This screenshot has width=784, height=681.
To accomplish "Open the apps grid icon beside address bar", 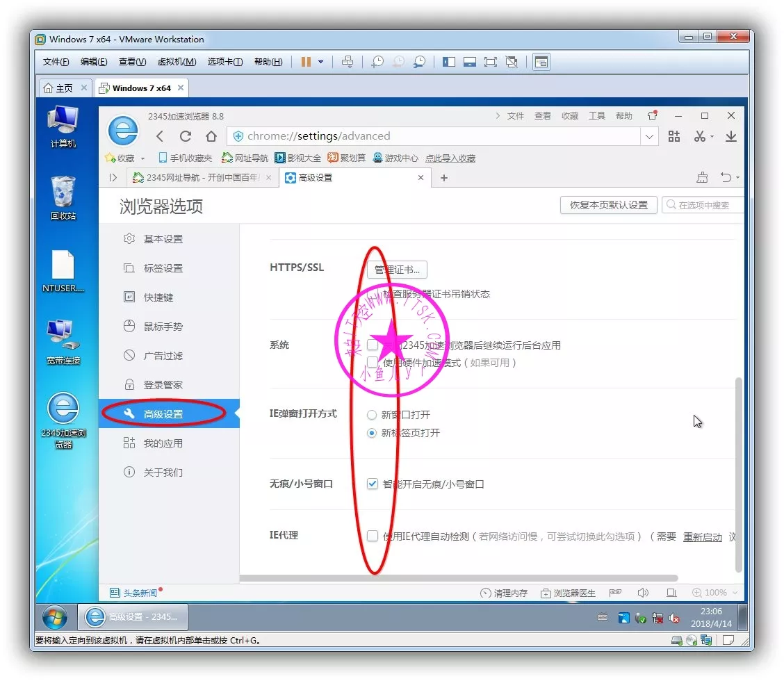I will pos(674,136).
